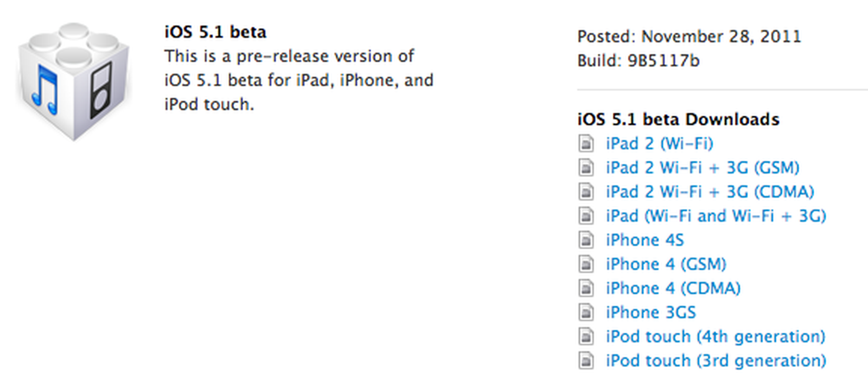
Task: Click the file icon beside iPhone 4 (CDMA)
Action: click(x=587, y=288)
